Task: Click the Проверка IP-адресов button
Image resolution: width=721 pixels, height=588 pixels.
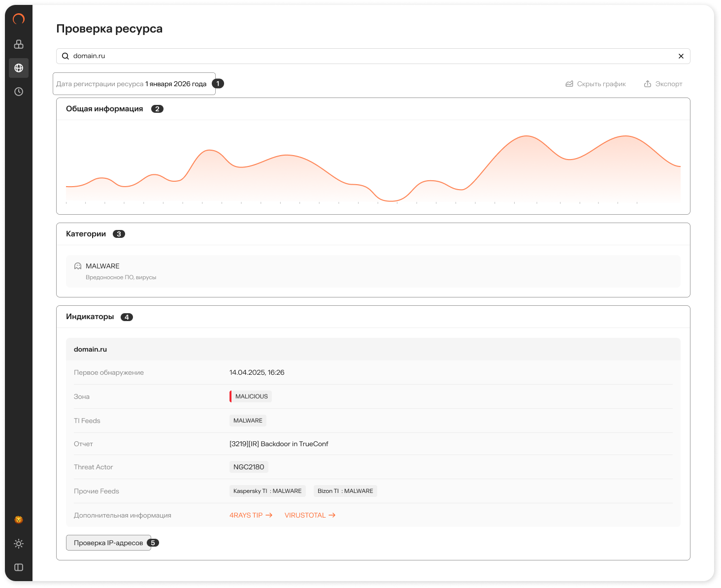Action: (x=108, y=543)
